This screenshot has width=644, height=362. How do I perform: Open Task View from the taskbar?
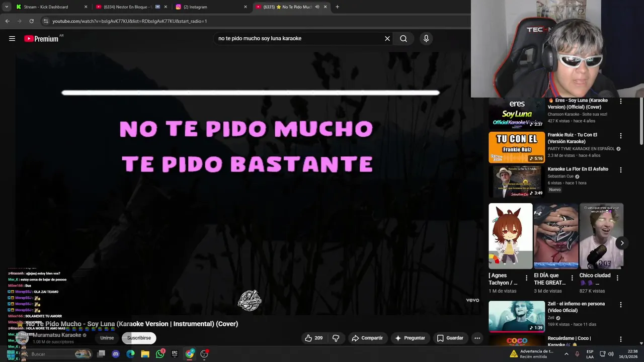(101, 354)
